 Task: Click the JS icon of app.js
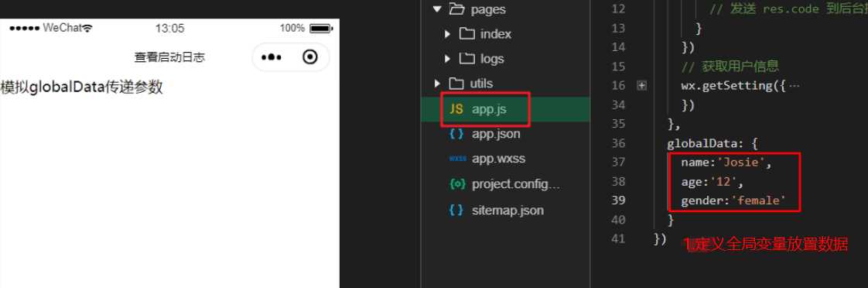click(x=456, y=109)
